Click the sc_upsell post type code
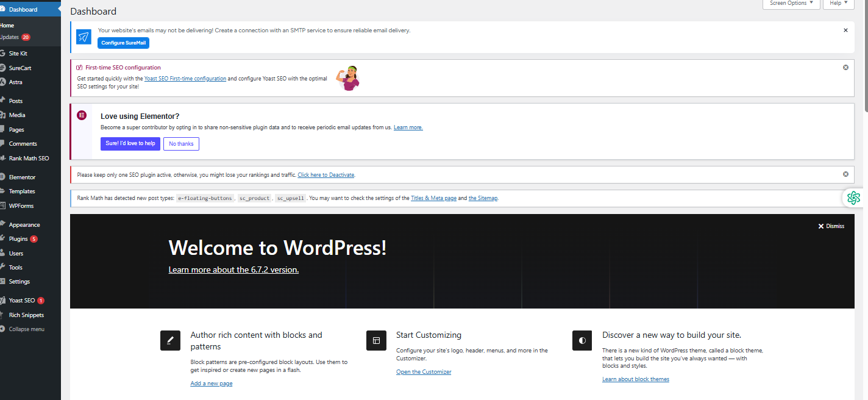Screen dimensions: 868x400 (290, 198)
